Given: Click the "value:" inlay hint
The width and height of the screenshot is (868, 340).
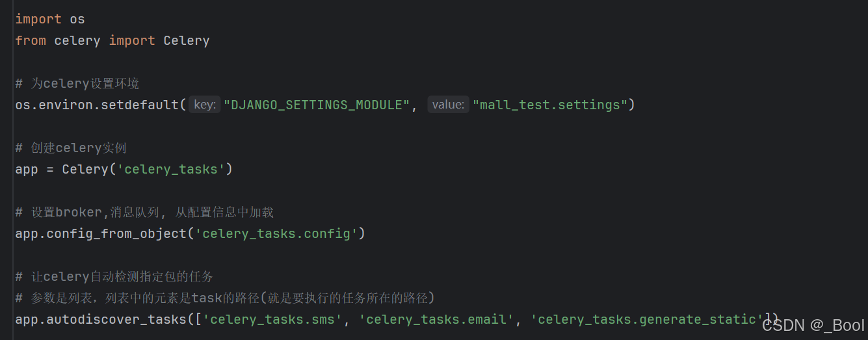Looking at the screenshot, I should pos(448,105).
